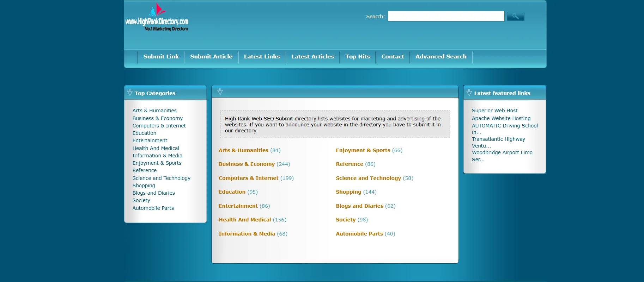Open Science and Technology (58) main category

(x=368, y=178)
